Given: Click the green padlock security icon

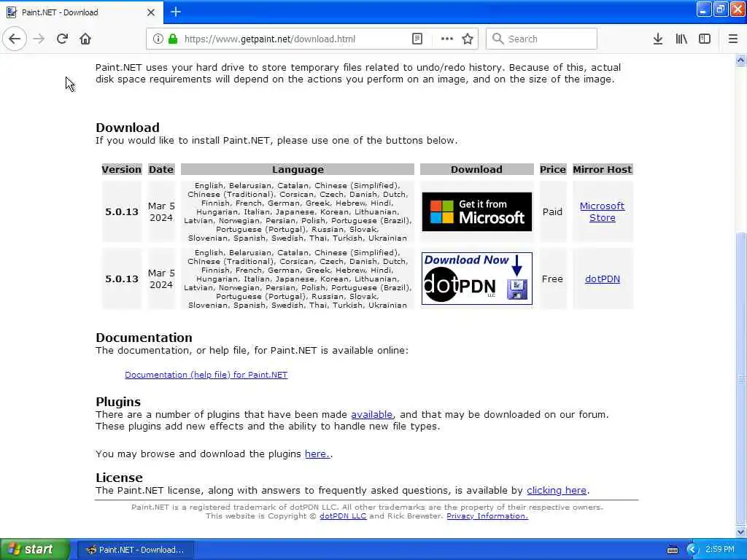Looking at the screenshot, I should coord(173,39).
